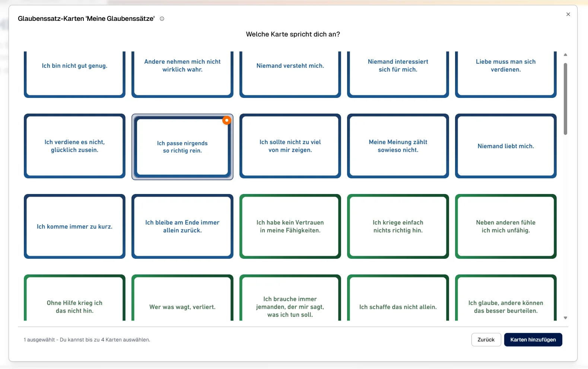The width and height of the screenshot is (588, 369).
Task: Select the 'Niemand liebt mich.' card
Action: [506, 146]
